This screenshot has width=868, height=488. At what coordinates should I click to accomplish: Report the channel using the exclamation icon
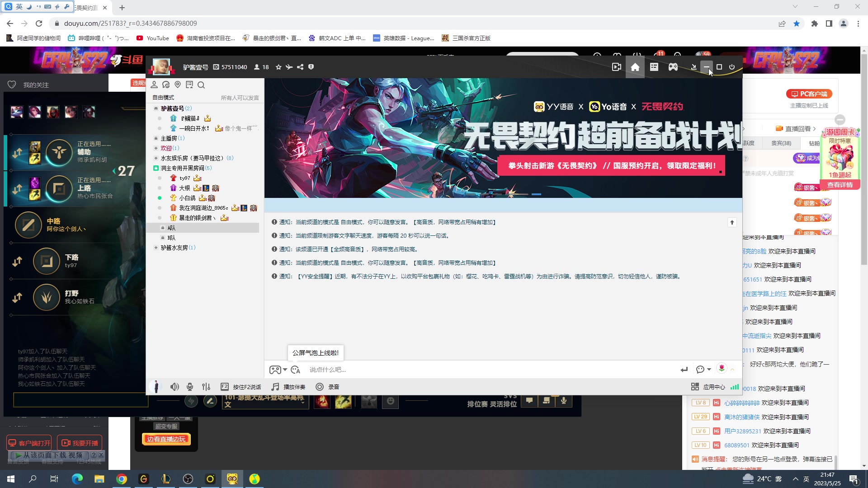[x=311, y=67]
